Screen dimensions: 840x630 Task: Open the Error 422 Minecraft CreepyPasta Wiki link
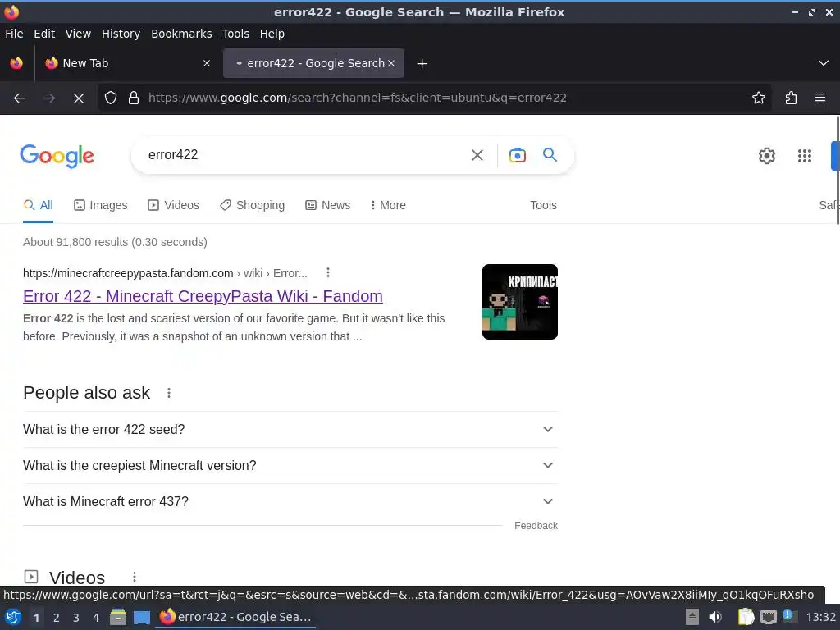pos(203,296)
